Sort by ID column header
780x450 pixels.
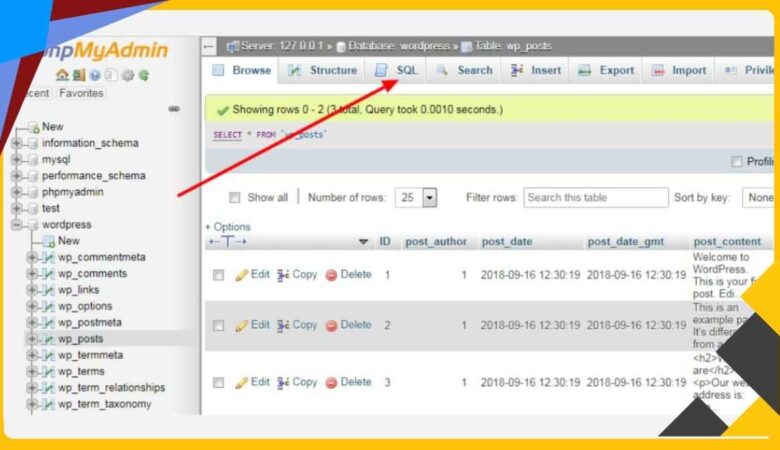[x=385, y=242]
